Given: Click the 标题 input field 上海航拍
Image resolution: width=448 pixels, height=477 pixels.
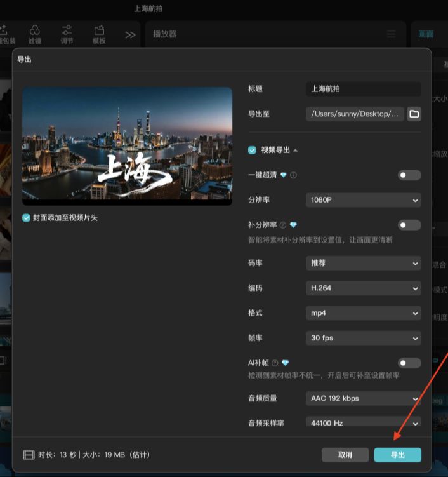Looking at the screenshot, I should pyautogui.click(x=364, y=89).
